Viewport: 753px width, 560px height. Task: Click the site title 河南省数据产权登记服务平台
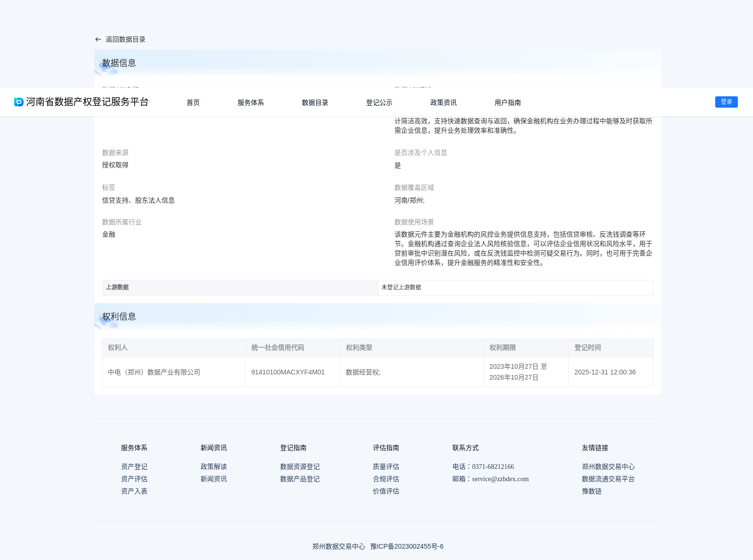87,102
